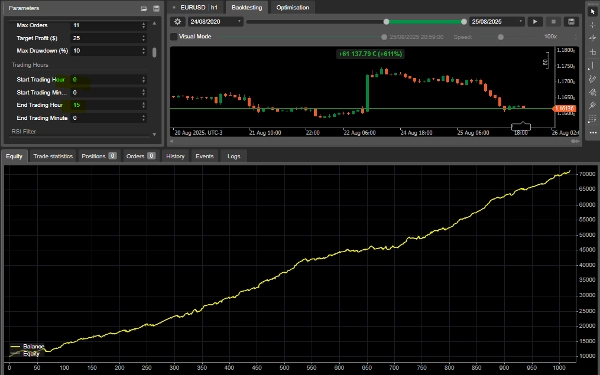Open the Logs tab
The width and height of the screenshot is (600, 375).
click(233, 156)
